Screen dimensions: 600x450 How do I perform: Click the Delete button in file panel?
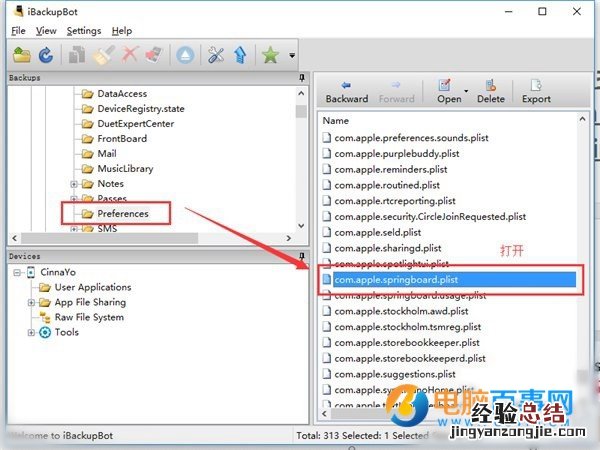(491, 92)
